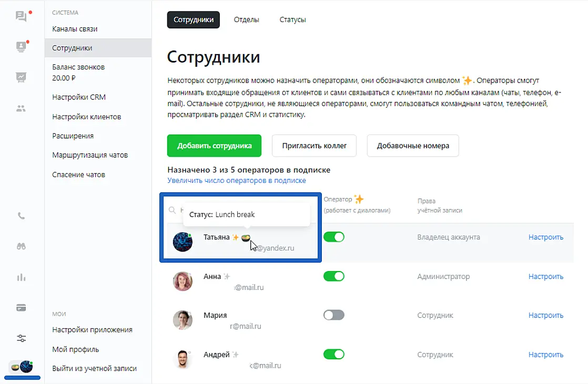Click the payment card icon

point(21,308)
